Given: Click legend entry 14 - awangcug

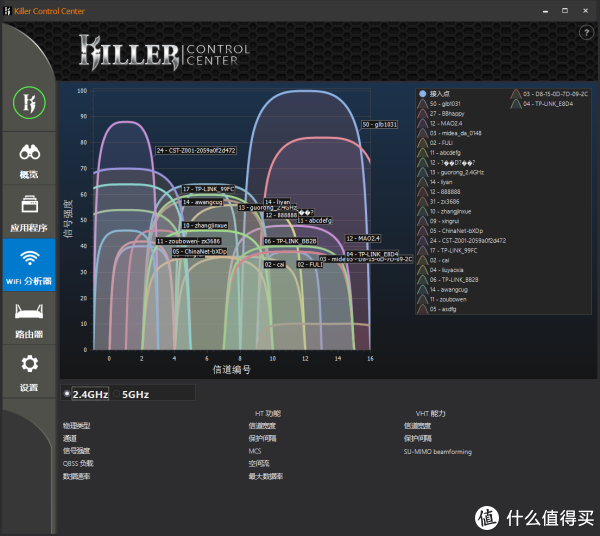Looking at the screenshot, I should click(x=448, y=290).
